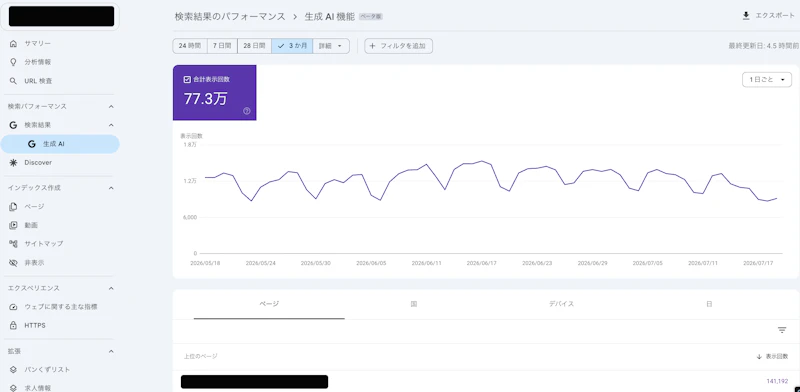Click the 最終更新日: 4.5 時間前 text
This screenshot has height=392, width=800.
(763, 46)
